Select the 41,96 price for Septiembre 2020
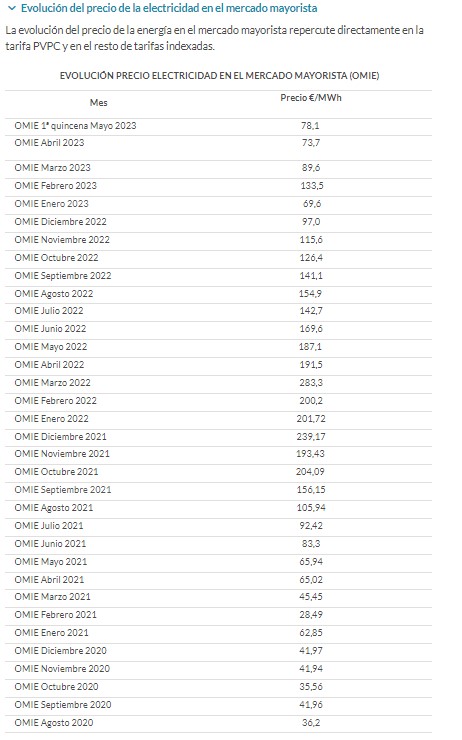The image size is (462, 740). [311, 705]
